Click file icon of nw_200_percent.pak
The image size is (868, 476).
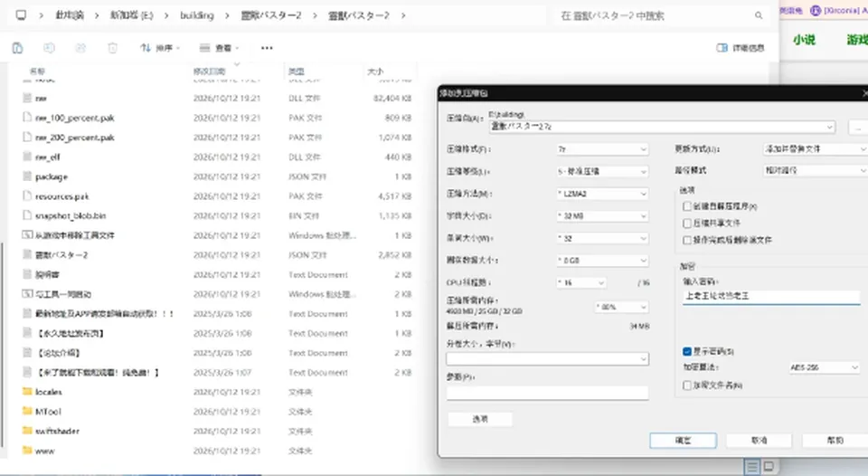point(27,137)
